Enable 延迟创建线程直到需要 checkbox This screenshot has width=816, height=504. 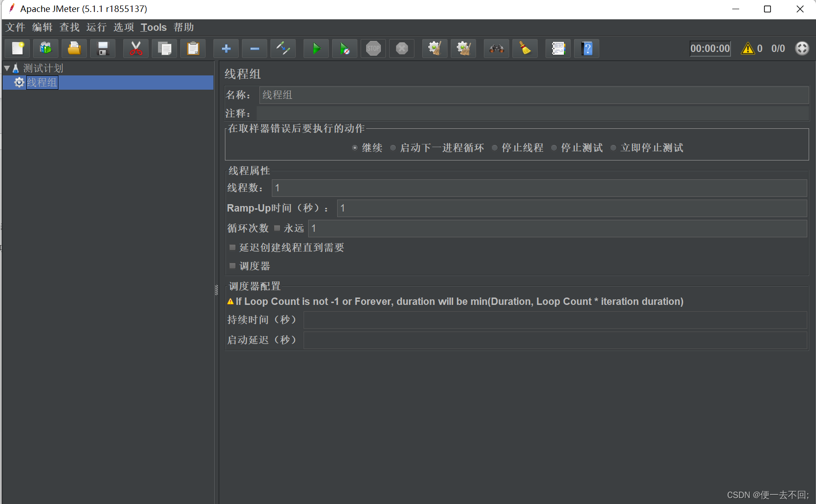pyautogui.click(x=232, y=247)
